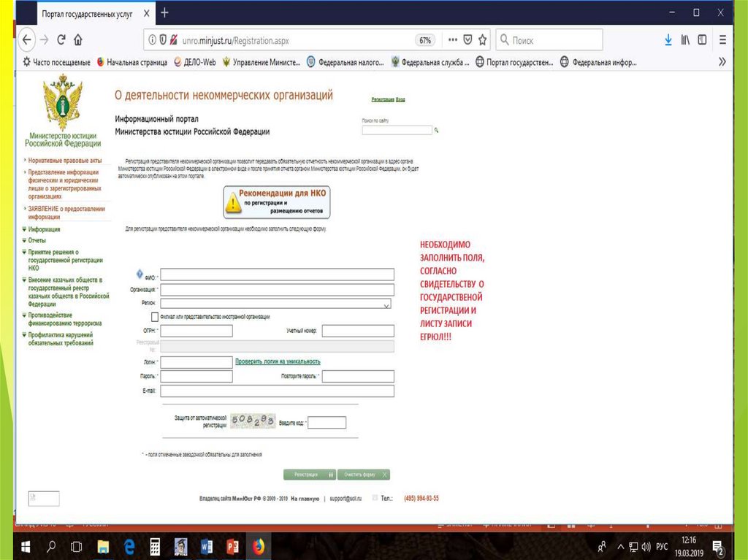
Task: Click Проверить логин на уникальность link
Action: pos(278,361)
